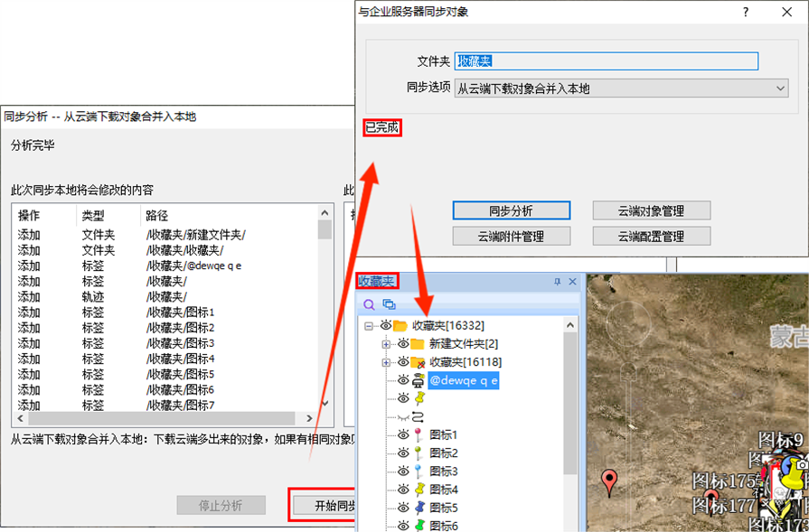The width and height of the screenshot is (809, 532).
Task: Select the 图标3 tree item
Action: click(443, 471)
